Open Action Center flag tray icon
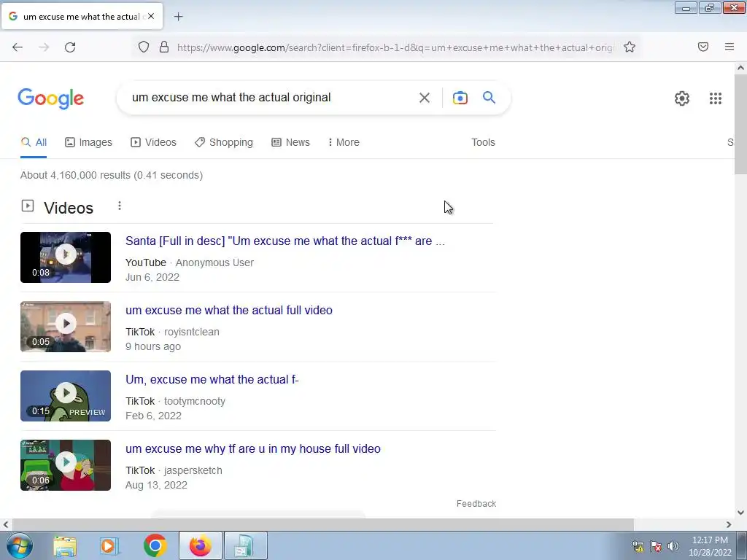Screen dimensions: 747x560 (x=656, y=546)
